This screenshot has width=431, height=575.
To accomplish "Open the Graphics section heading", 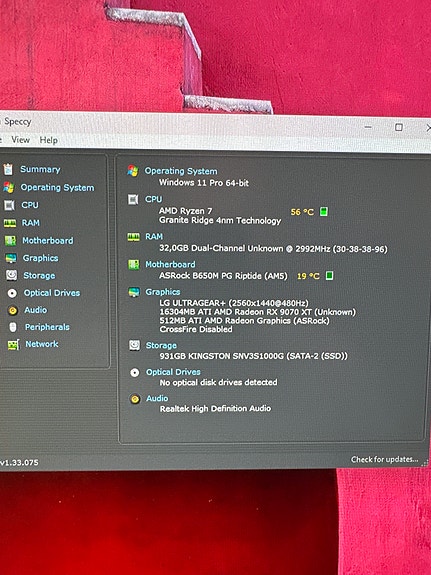I will point(162,292).
